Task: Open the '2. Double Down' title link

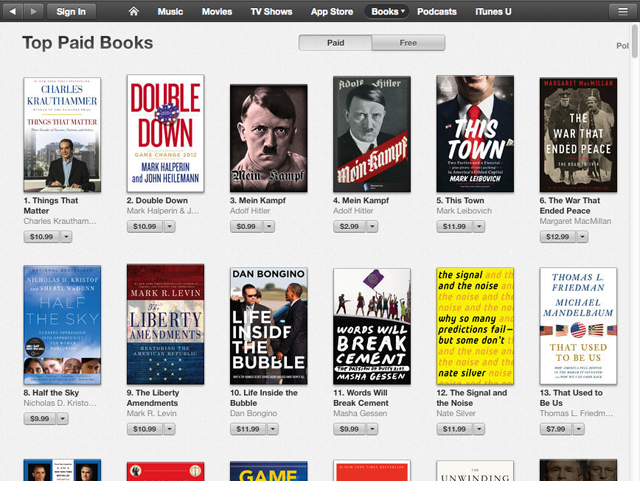Action: coord(157,200)
